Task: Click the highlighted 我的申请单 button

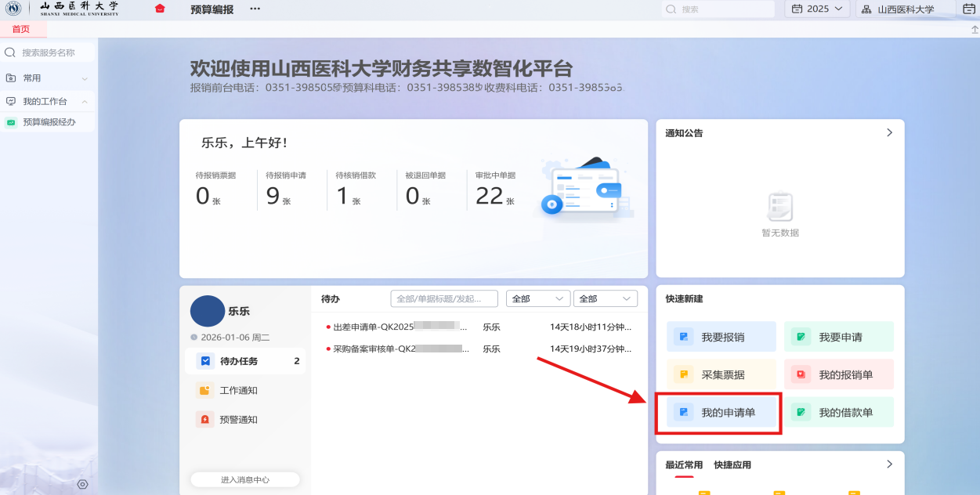Action: click(x=721, y=412)
